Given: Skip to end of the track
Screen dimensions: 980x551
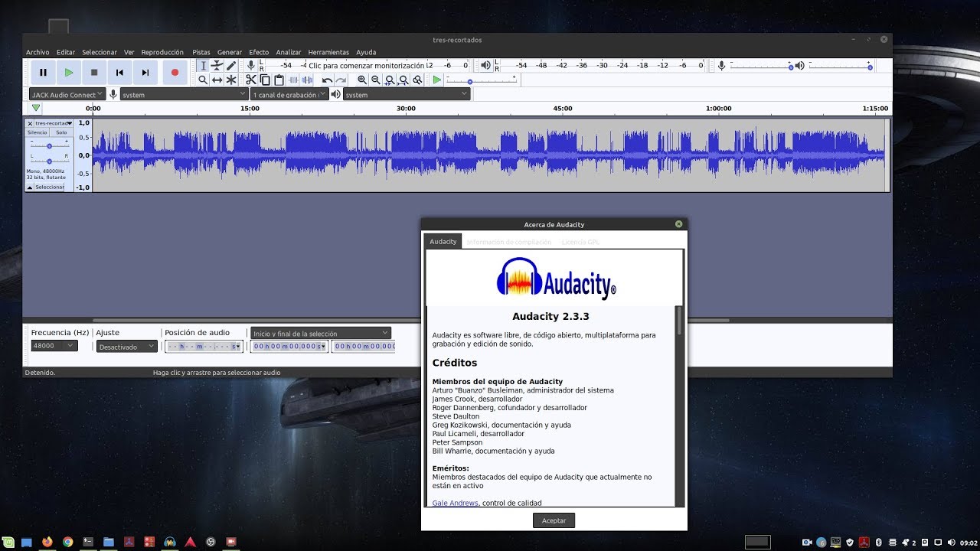Looking at the screenshot, I should (145, 73).
